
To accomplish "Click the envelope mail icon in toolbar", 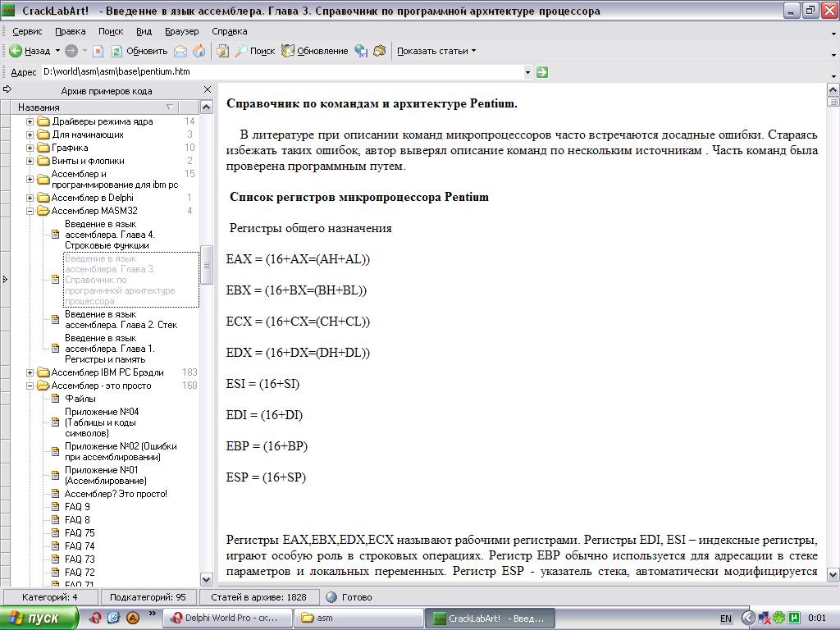I will [x=181, y=51].
